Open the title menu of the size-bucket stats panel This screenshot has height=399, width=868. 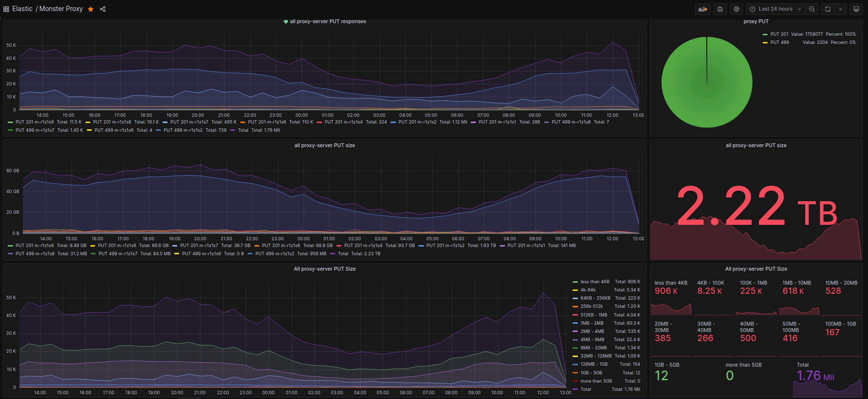(x=756, y=269)
